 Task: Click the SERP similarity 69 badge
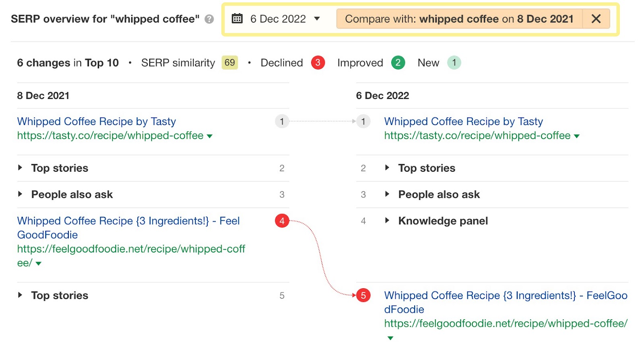[229, 63]
